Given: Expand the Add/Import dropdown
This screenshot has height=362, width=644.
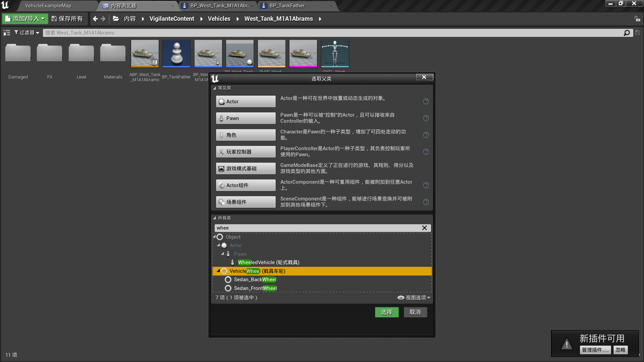Looking at the screenshot, I should tap(25, 19).
